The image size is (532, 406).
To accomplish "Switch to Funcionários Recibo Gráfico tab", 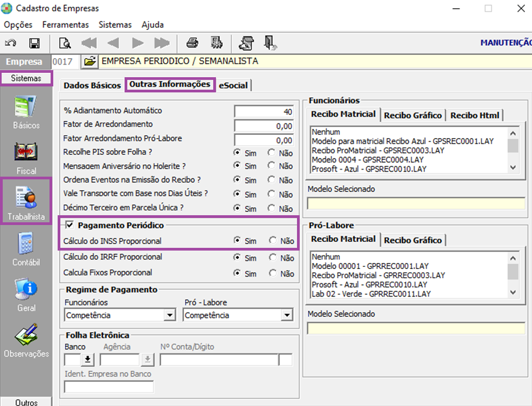I will click(x=413, y=116).
